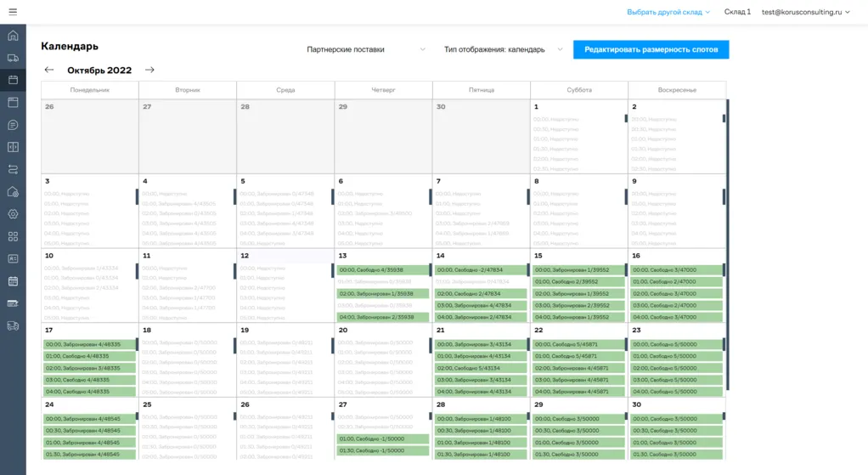The image size is (868, 475).
Task: Expand the test@korusconsulting.ru account menu
Action: 806,12
